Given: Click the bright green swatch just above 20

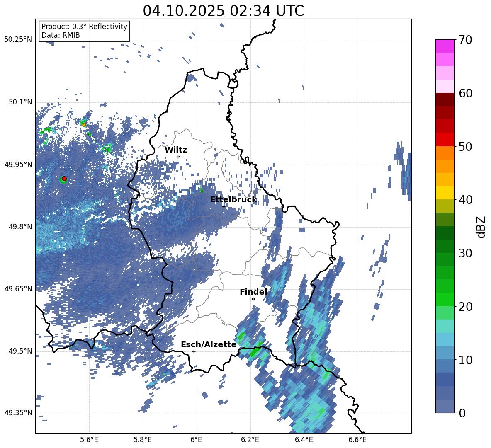Looking at the screenshot, I should [445, 299].
